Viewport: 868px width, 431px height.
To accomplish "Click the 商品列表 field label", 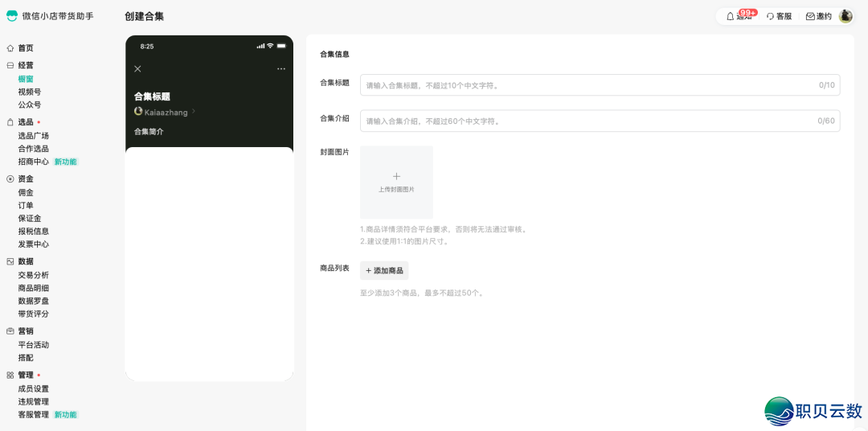I will tap(334, 268).
